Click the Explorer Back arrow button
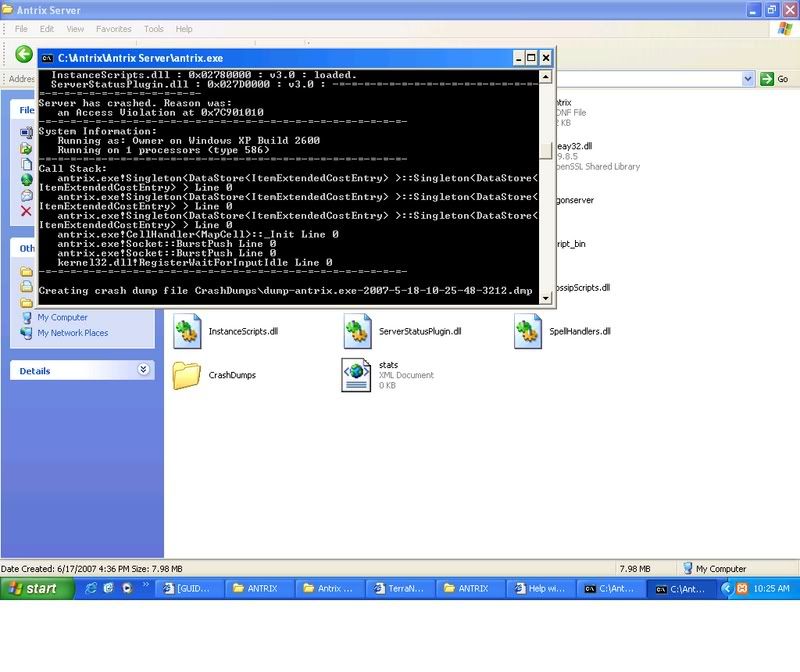Screen dimensions: 800x672 (23, 54)
